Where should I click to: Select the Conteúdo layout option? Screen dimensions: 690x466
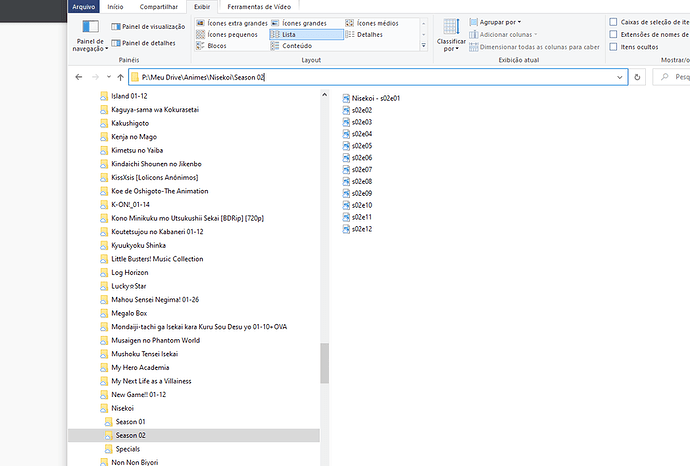click(291, 46)
